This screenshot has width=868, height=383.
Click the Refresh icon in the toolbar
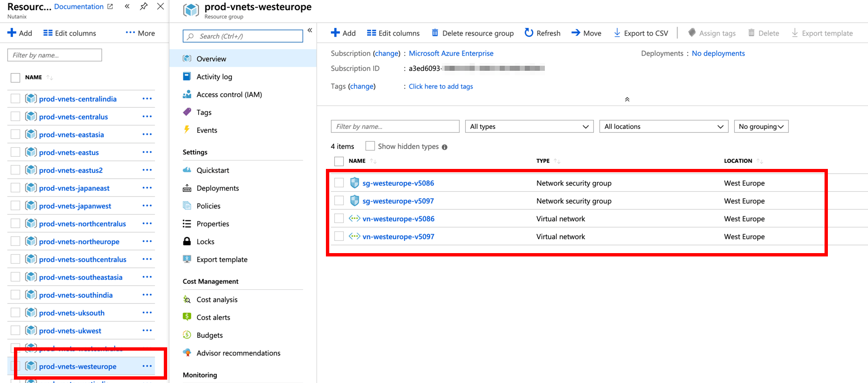point(529,33)
